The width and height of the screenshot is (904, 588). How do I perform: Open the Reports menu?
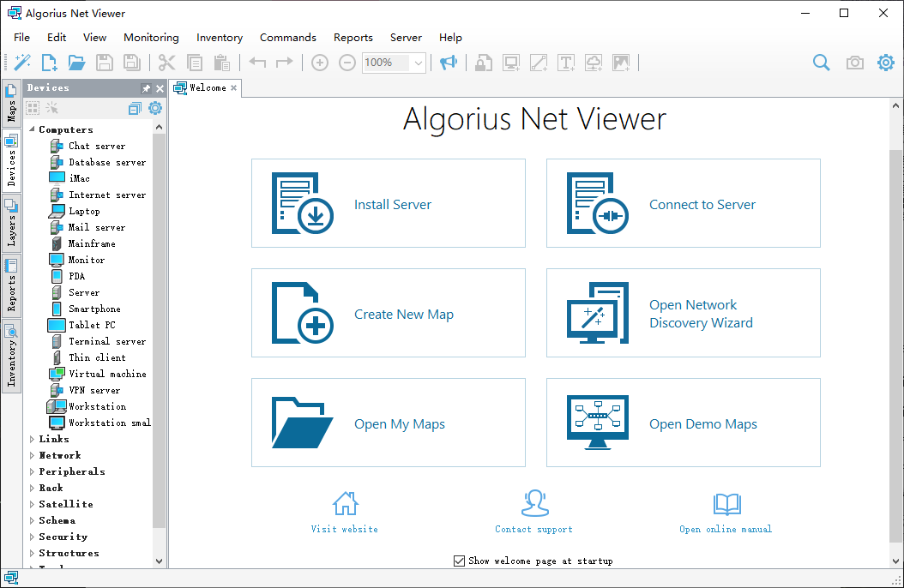click(x=353, y=38)
